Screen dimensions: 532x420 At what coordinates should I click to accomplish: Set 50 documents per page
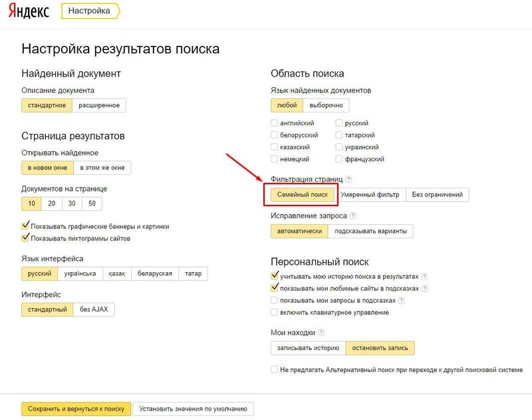[x=92, y=204]
